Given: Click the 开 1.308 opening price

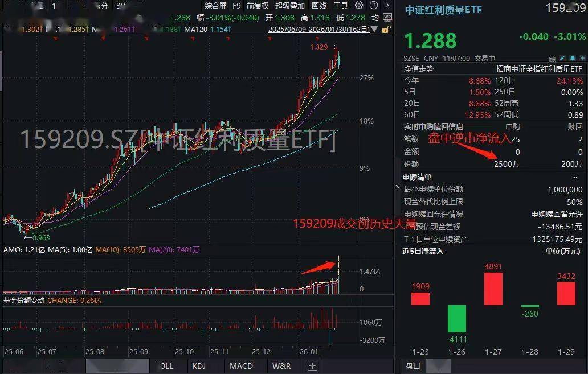Looking at the screenshot, I should (x=280, y=18).
